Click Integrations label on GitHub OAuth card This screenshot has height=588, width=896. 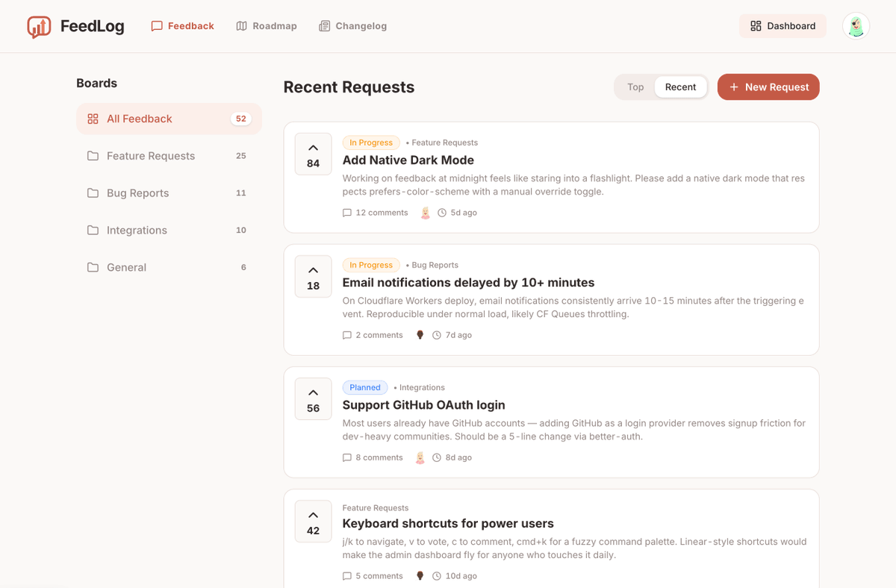click(x=422, y=387)
